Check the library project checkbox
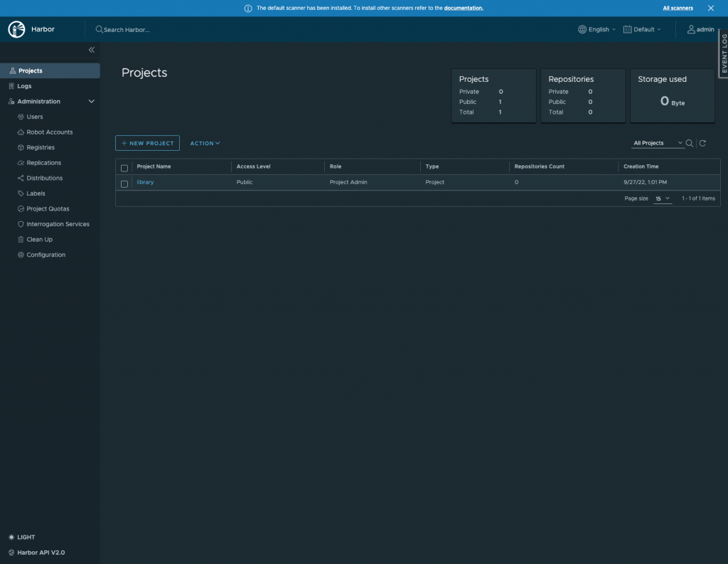 click(x=124, y=184)
